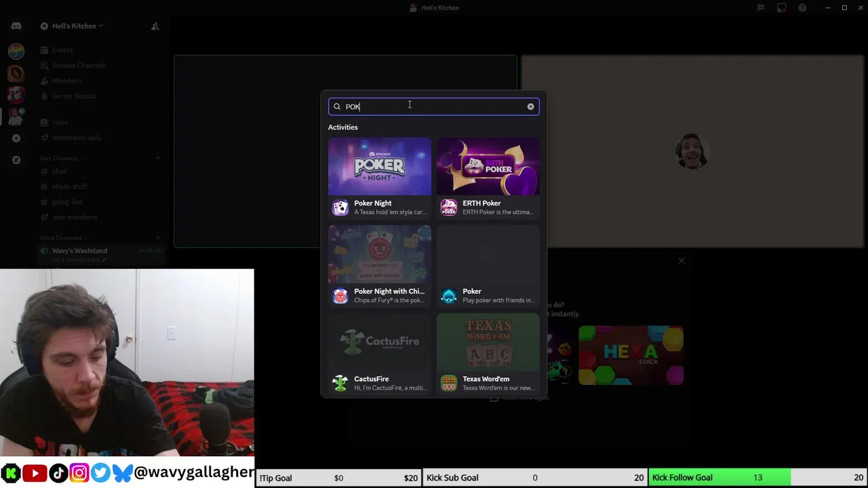This screenshot has height=488, width=868.
Task: Click the Tip Goal progress bar
Action: [x=338, y=478]
